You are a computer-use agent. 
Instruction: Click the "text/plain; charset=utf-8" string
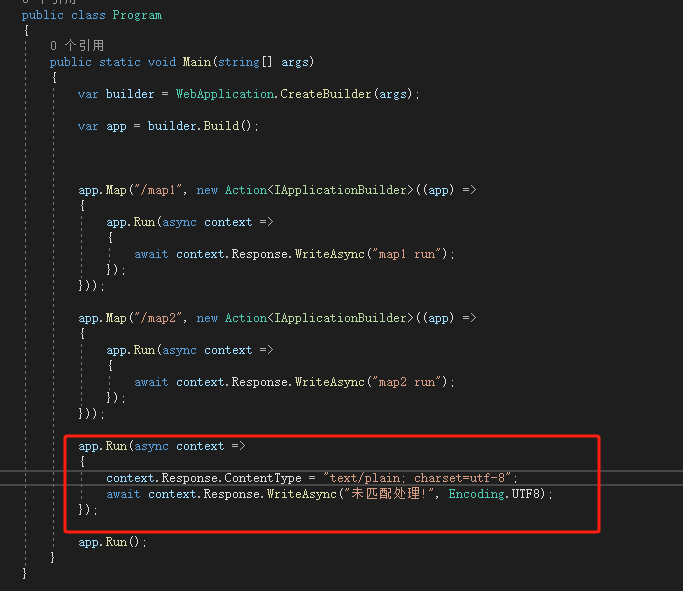tap(421, 478)
